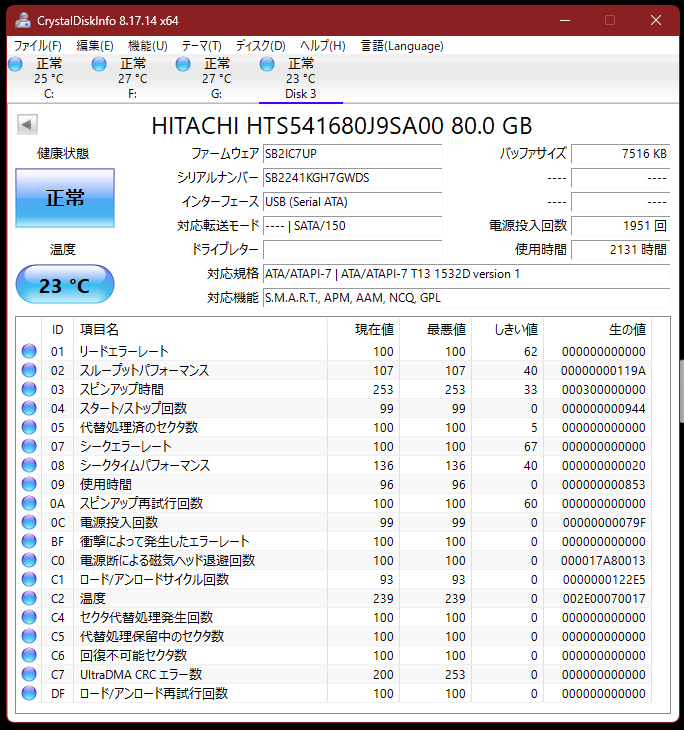
Task: Open the テーマ(T) menu
Action: pyautogui.click(x=201, y=46)
